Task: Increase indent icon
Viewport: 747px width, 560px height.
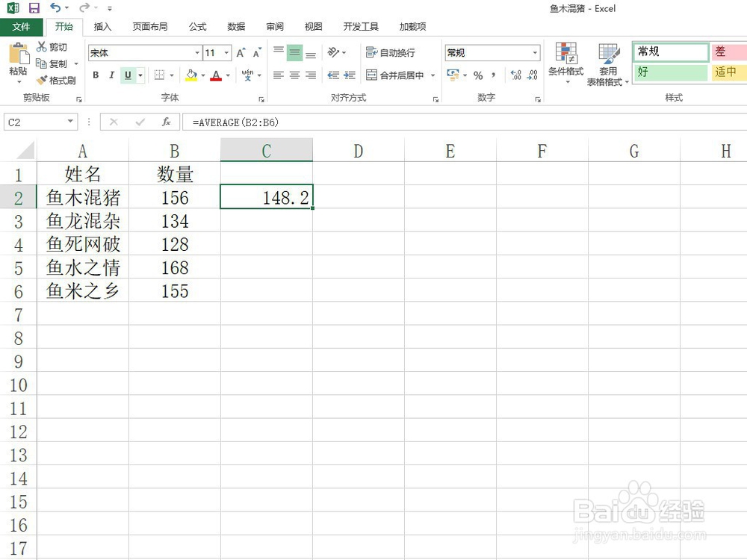Action: (x=350, y=75)
